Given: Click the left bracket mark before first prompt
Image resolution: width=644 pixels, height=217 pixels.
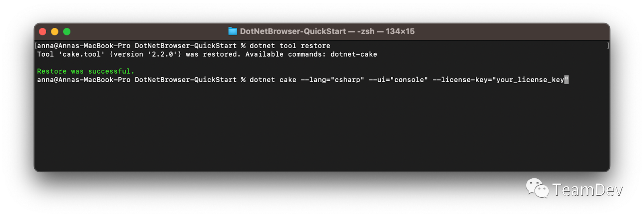Looking at the screenshot, I should (36, 46).
